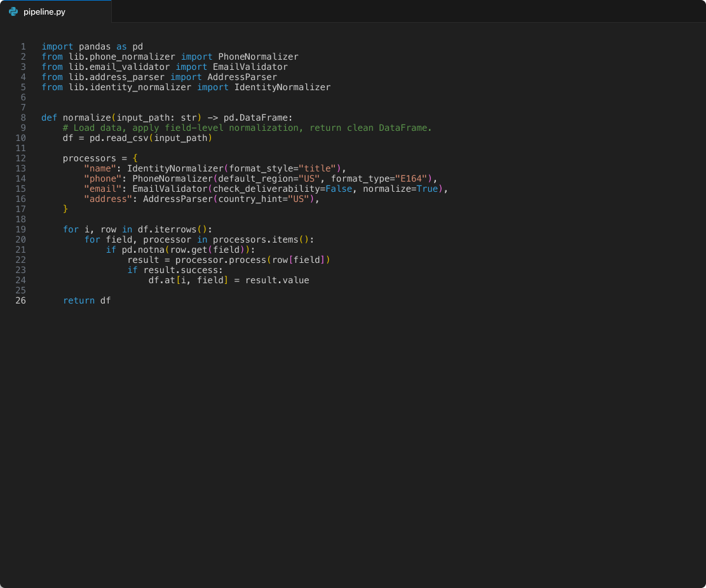Viewport: 706px width, 588px height.
Task: Click 'processors.items' on line 20
Action: coord(255,240)
